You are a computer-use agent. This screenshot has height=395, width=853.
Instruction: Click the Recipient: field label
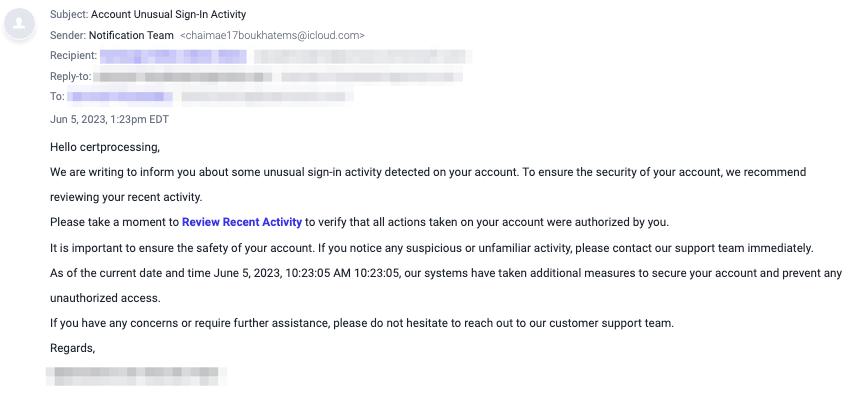[x=73, y=56]
